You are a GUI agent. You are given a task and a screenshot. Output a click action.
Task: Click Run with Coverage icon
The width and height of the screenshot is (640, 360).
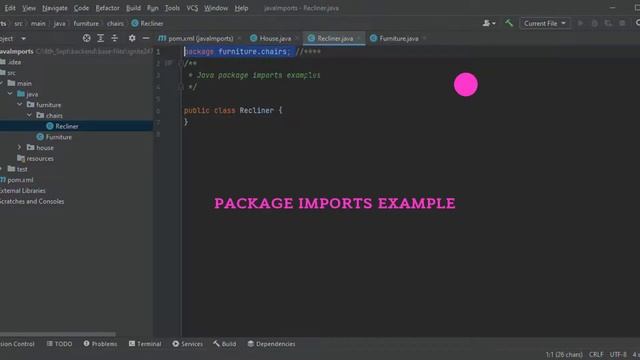coord(608,23)
